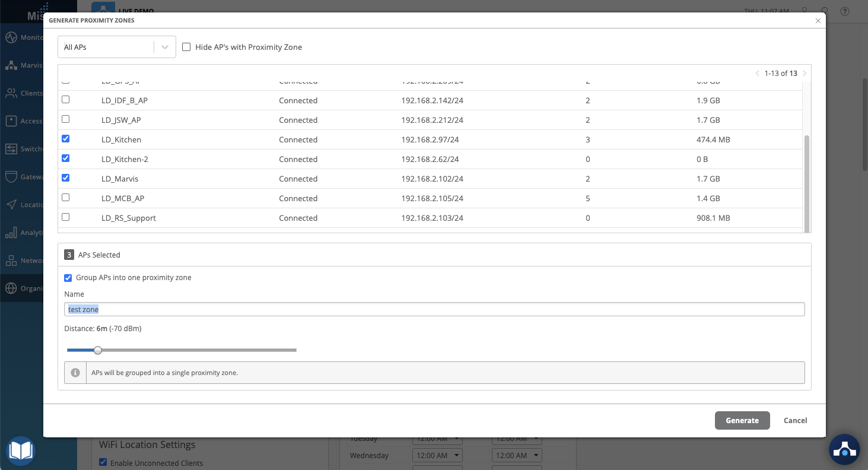Open the Organization sidebar icon
This screenshot has height=470, width=868.
pyautogui.click(x=11, y=288)
